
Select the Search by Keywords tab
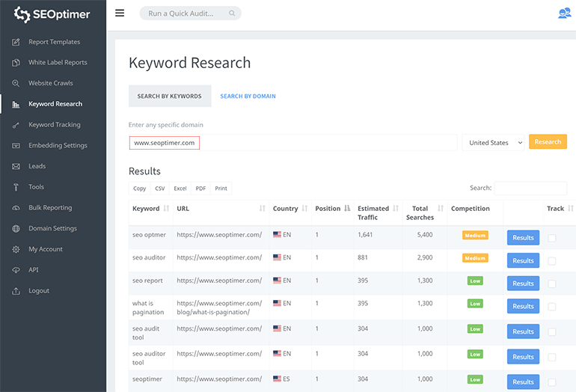coord(169,97)
